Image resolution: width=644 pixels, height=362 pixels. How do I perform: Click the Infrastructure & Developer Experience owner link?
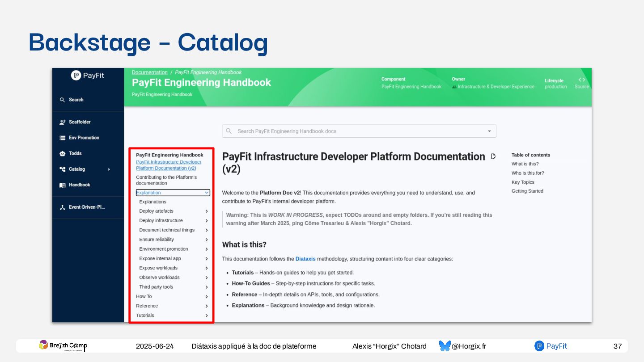496,87
